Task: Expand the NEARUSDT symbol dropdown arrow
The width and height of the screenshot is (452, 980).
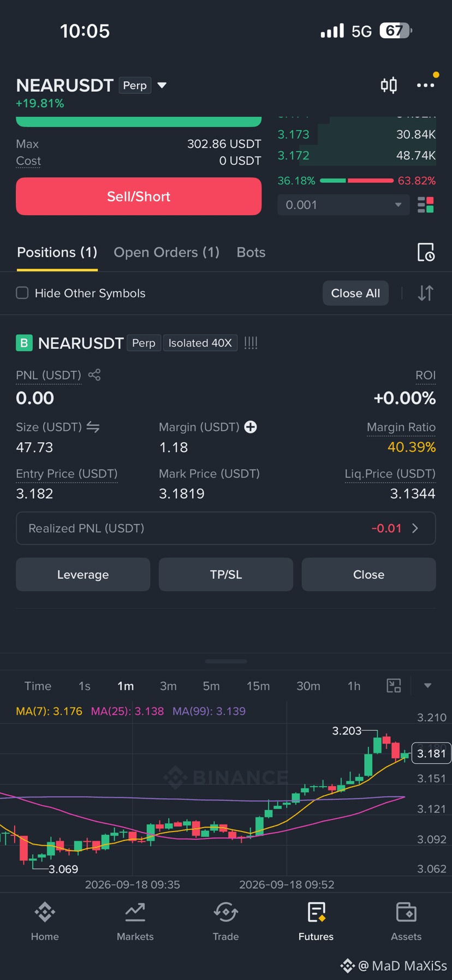Action: coord(162,85)
